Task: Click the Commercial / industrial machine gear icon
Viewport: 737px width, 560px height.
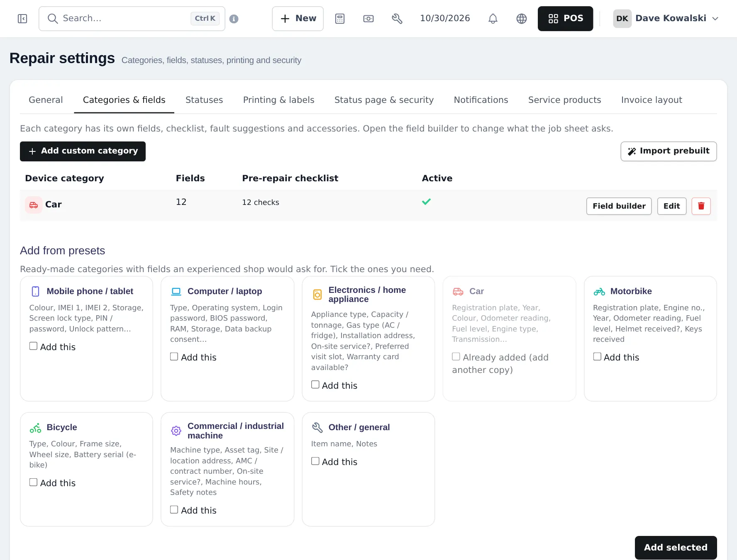Action: [x=176, y=431]
